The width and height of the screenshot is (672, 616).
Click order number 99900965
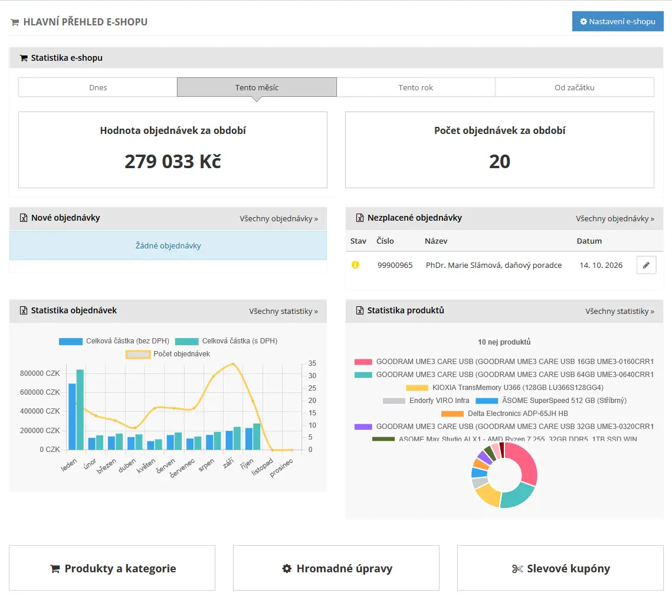click(x=395, y=266)
